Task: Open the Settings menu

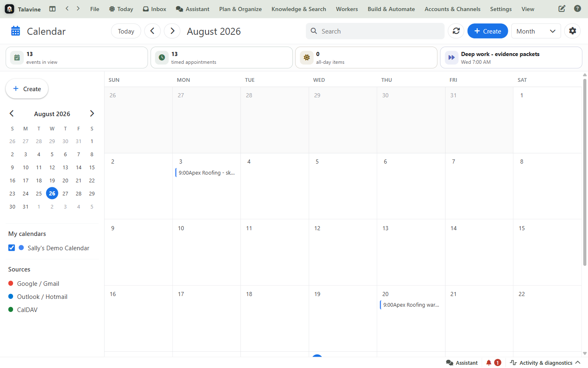Action: [x=501, y=9]
